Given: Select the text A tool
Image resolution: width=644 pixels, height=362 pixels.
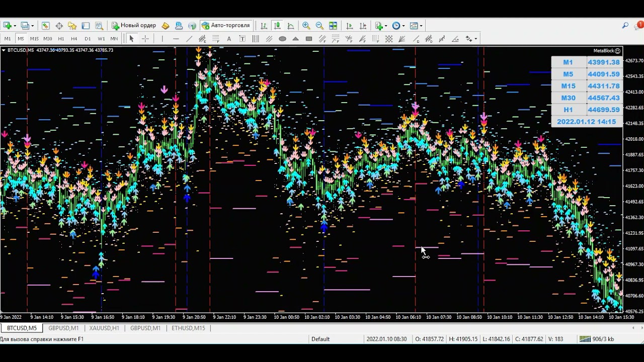Looking at the screenshot, I should click(x=229, y=39).
